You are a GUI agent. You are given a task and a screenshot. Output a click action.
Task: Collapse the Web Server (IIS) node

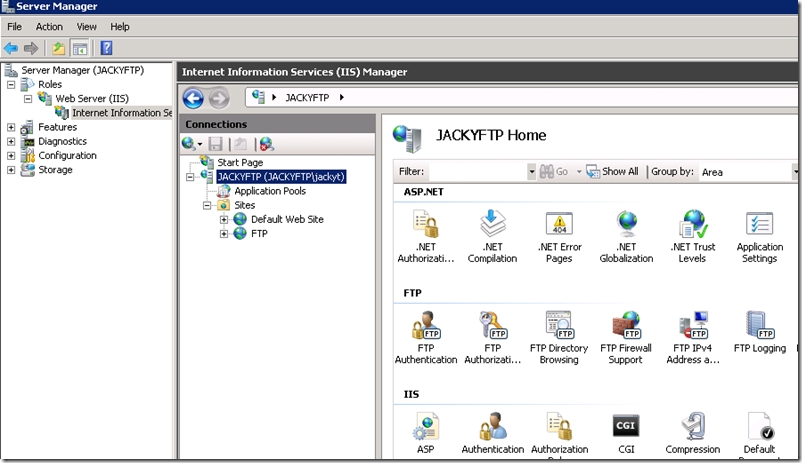[28, 99]
